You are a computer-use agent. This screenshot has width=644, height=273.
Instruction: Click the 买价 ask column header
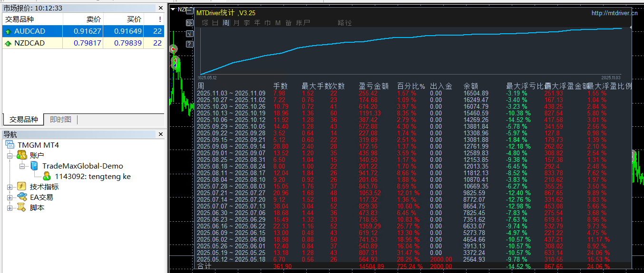[x=124, y=19]
